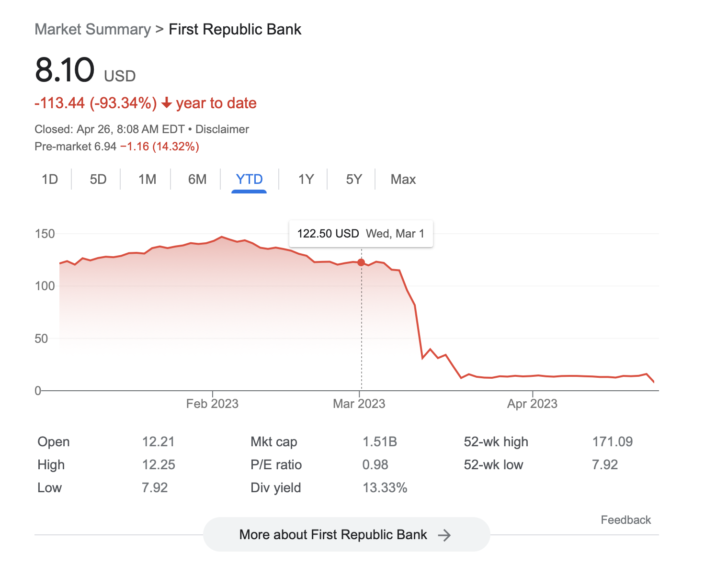Switch to the 1Y chart view

coord(306,180)
